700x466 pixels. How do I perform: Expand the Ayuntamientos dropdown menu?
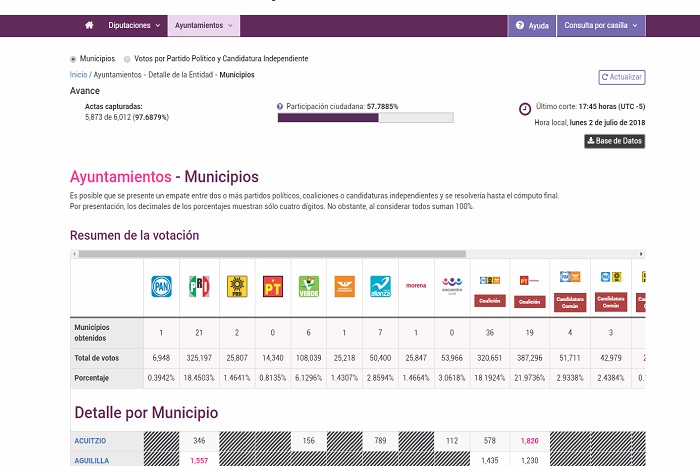tap(203, 25)
